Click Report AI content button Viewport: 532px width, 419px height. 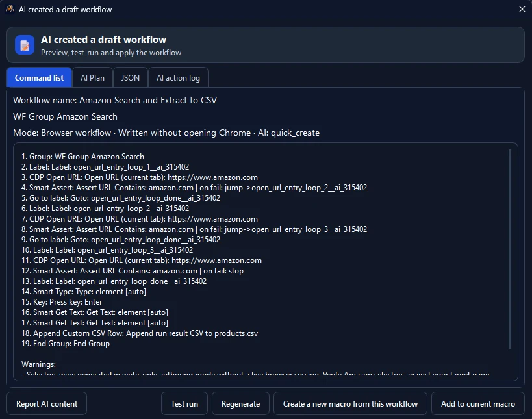tap(47, 403)
